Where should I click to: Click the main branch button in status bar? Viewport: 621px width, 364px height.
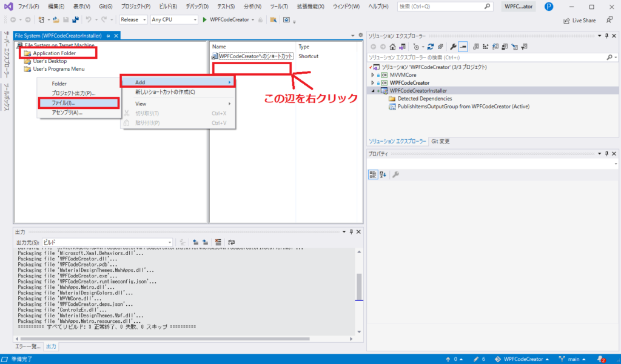(572, 359)
